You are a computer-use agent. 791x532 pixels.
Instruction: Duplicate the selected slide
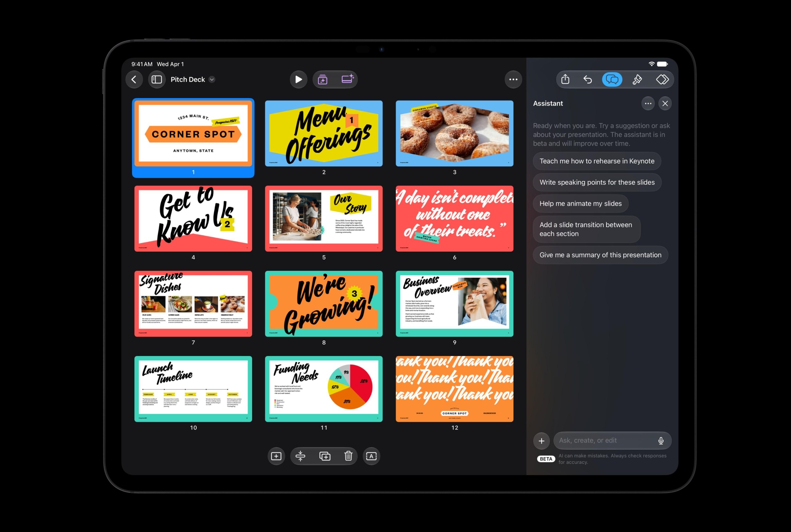click(x=325, y=456)
